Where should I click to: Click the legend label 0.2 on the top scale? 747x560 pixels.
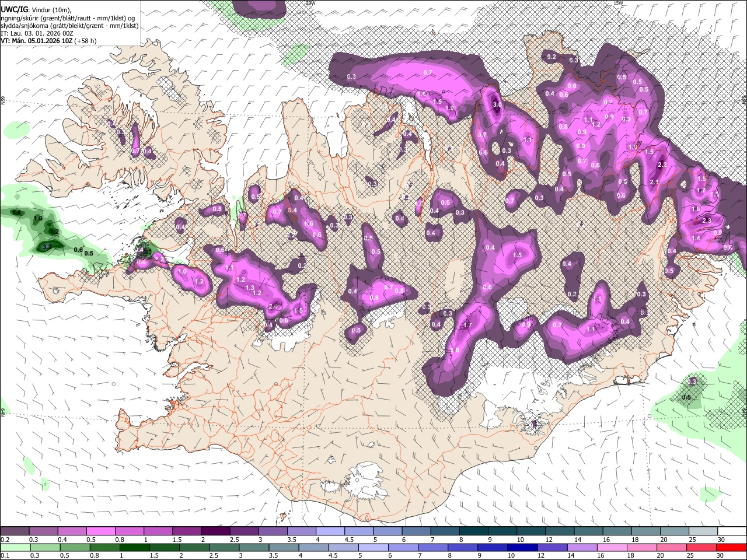5,540
